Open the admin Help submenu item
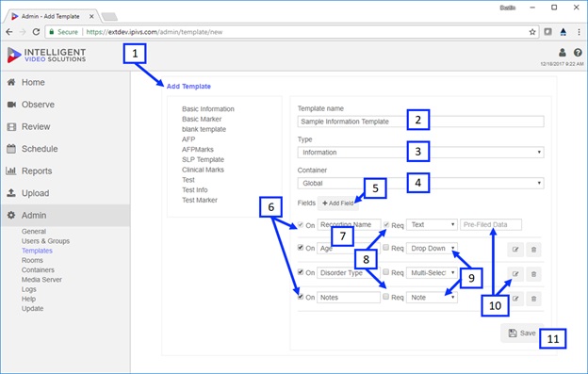588x374 pixels. click(28, 299)
